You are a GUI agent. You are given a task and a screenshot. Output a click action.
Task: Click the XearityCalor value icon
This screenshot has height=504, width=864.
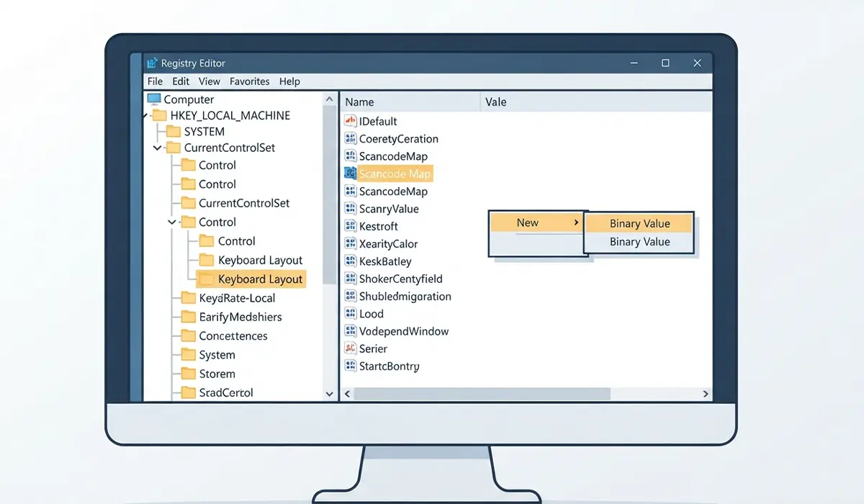point(351,243)
